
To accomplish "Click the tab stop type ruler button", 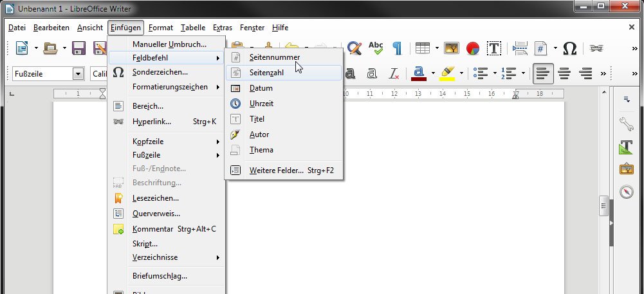I will click(12, 95).
